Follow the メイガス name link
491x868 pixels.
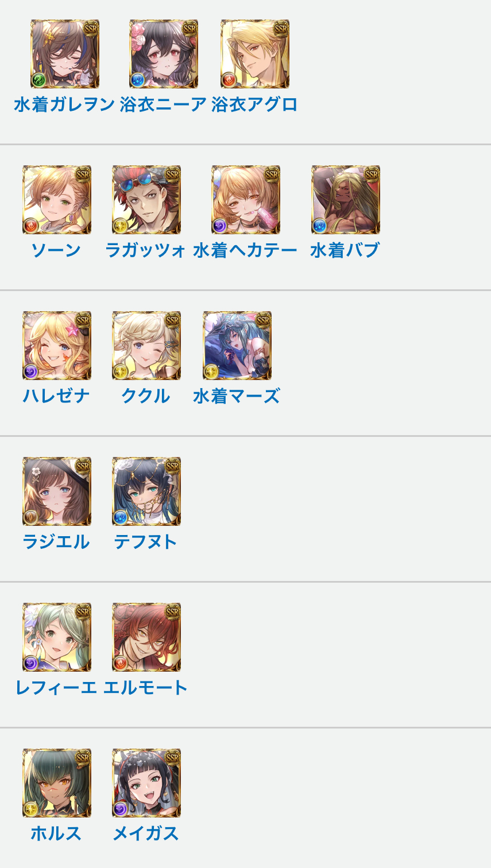pos(146,833)
